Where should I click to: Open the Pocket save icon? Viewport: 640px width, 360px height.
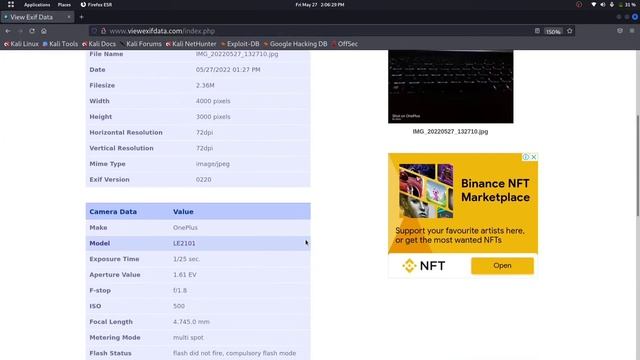click(x=620, y=31)
